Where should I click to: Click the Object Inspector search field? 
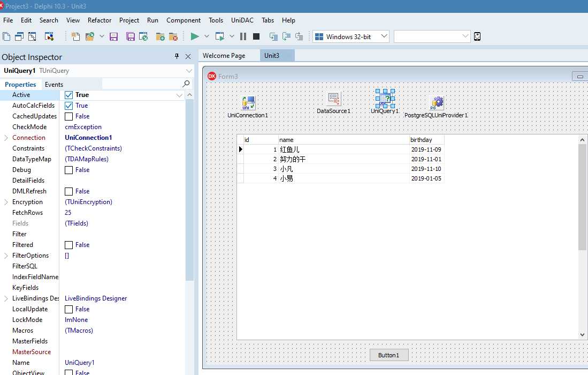pos(142,84)
